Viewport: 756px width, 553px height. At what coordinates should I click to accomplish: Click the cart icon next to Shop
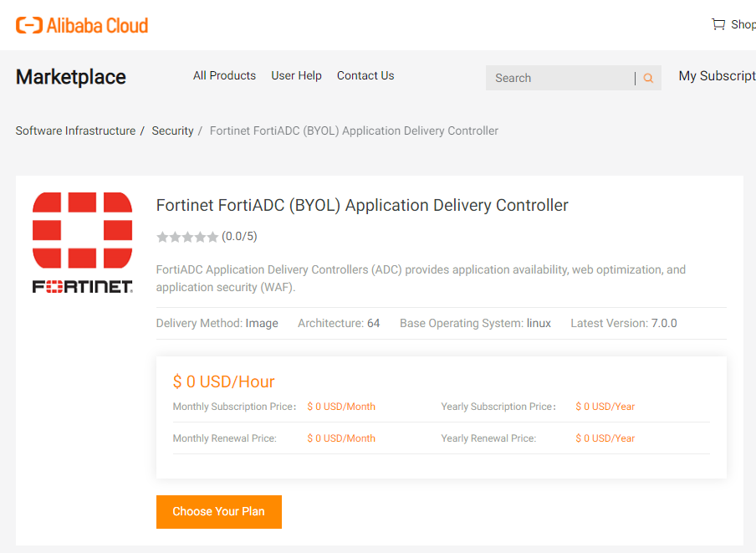[x=718, y=24]
